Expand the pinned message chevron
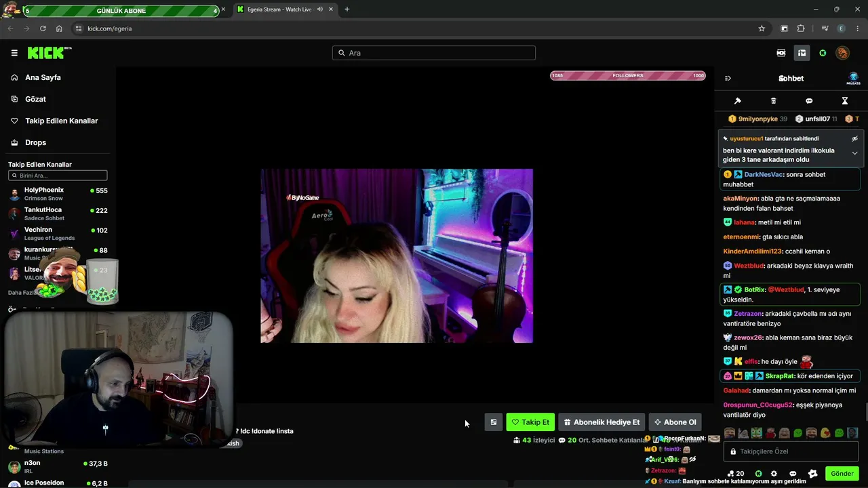Viewport: 868px width, 488px height. (x=854, y=153)
